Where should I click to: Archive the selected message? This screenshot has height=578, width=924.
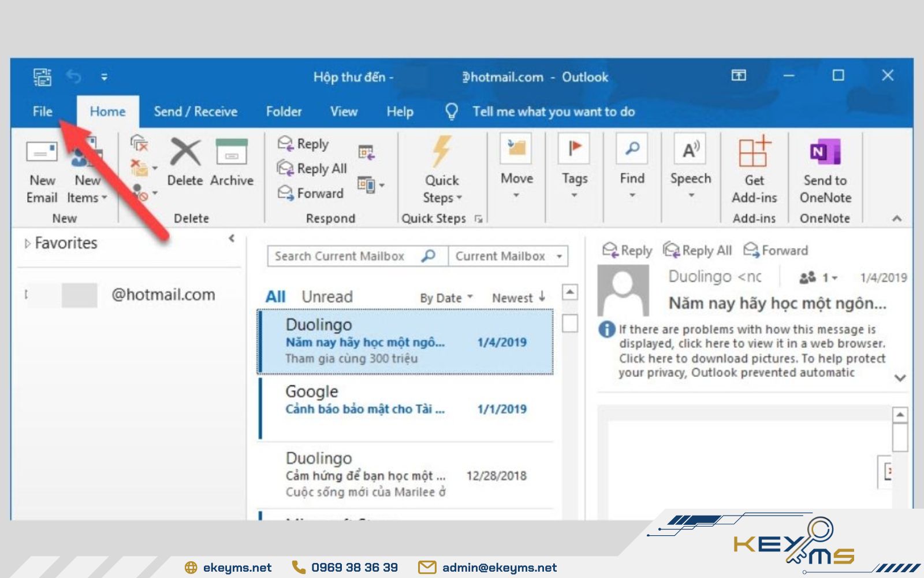pos(232,162)
